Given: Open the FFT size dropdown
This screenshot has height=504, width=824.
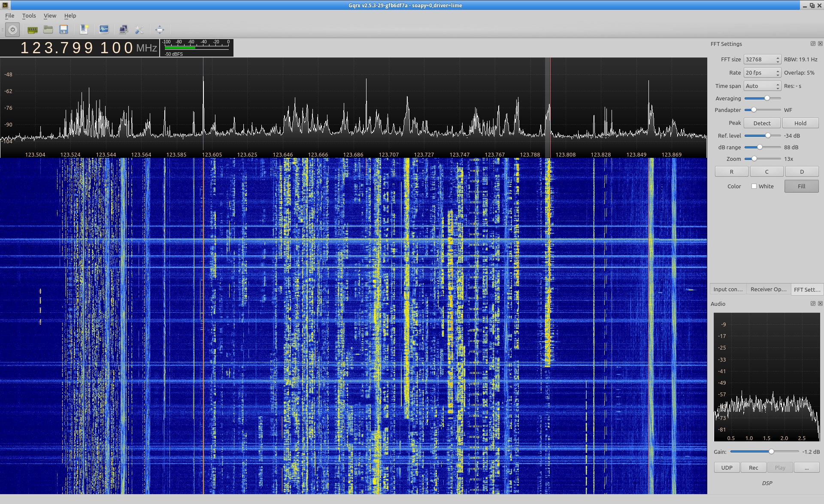Looking at the screenshot, I should [762, 60].
